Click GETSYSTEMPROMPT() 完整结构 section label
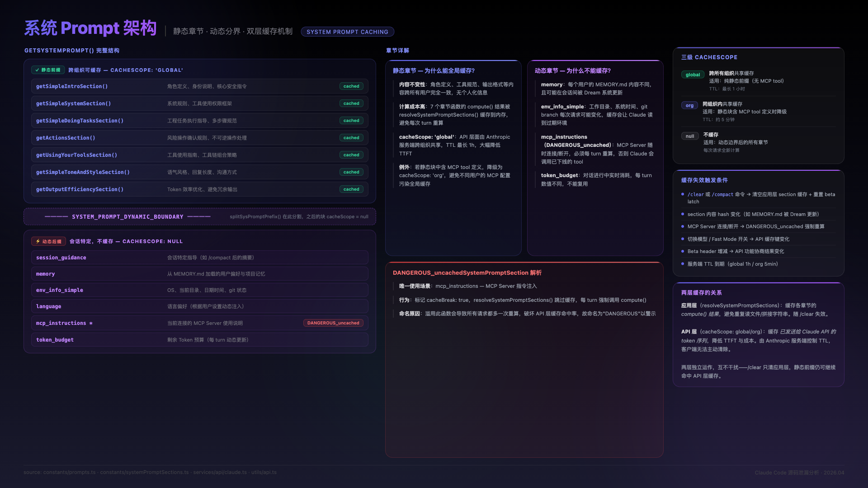Image resolution: width=868 pixels, height=488 pixels. coord(72,51)
